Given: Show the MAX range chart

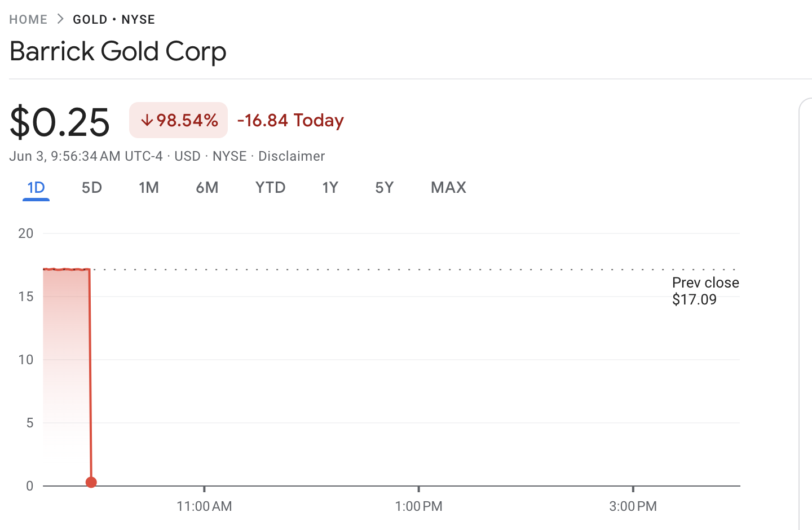Looking at the screenshot, I should point(449,188).
